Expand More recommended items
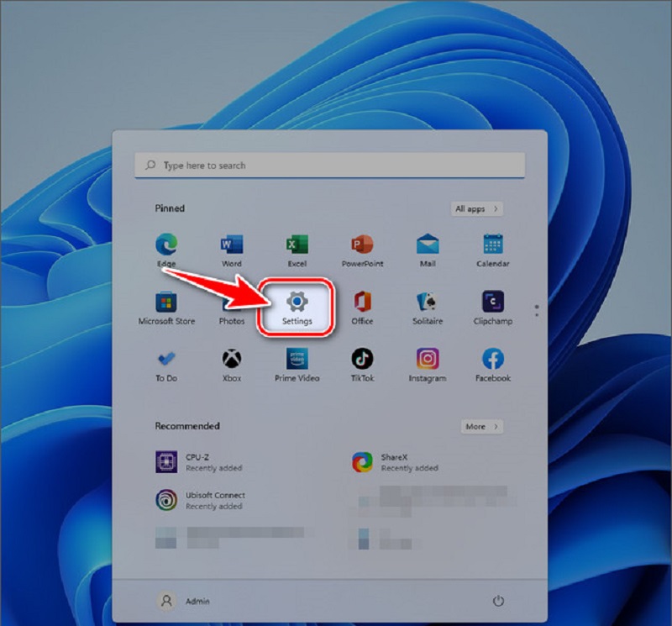The image size is (672, 626). (x=482, y=427)
